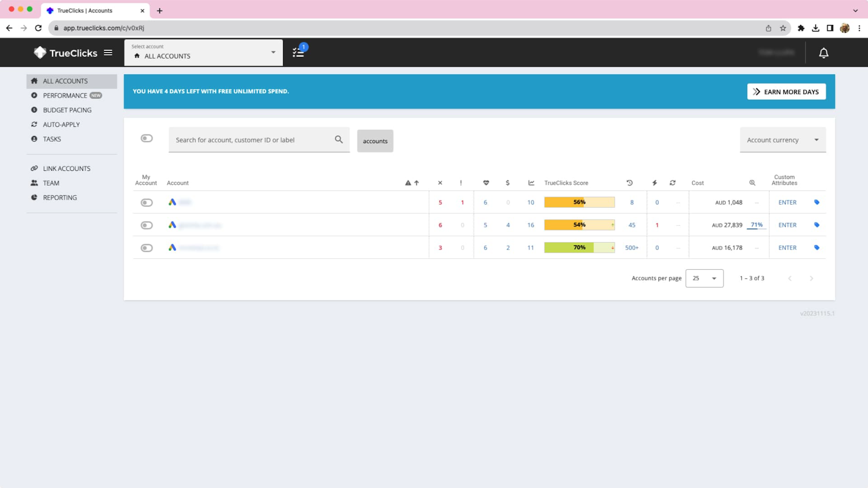Screen dimensions: 868x488
Task: Click the Earn More Days button
Action: pyautogui.click(x=786, y=92)
